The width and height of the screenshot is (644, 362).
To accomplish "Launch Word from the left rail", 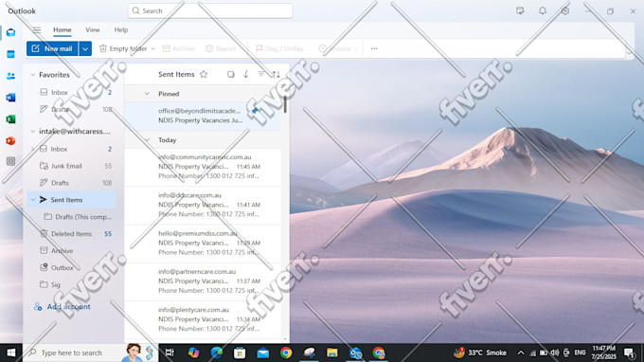I will point(10,98).
